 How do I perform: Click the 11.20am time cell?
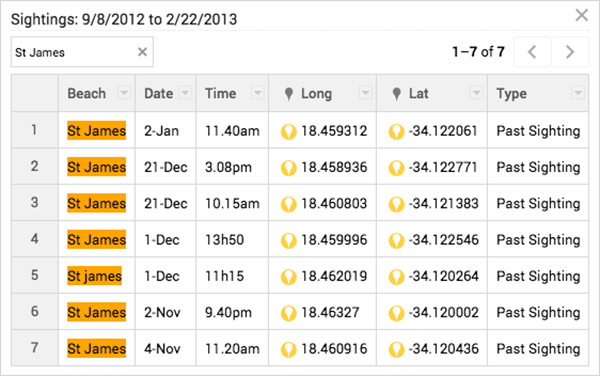[x=232, y=349]
